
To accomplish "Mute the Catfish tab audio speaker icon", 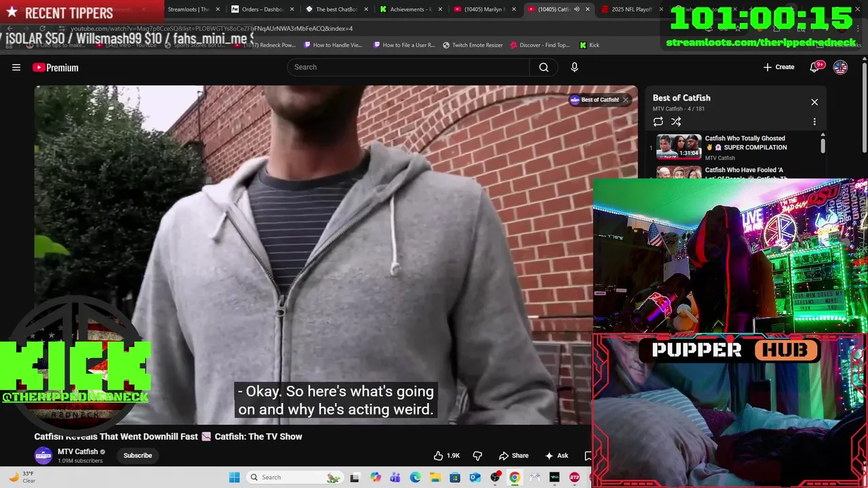I will pyautogui.click(x=576, y=9).
